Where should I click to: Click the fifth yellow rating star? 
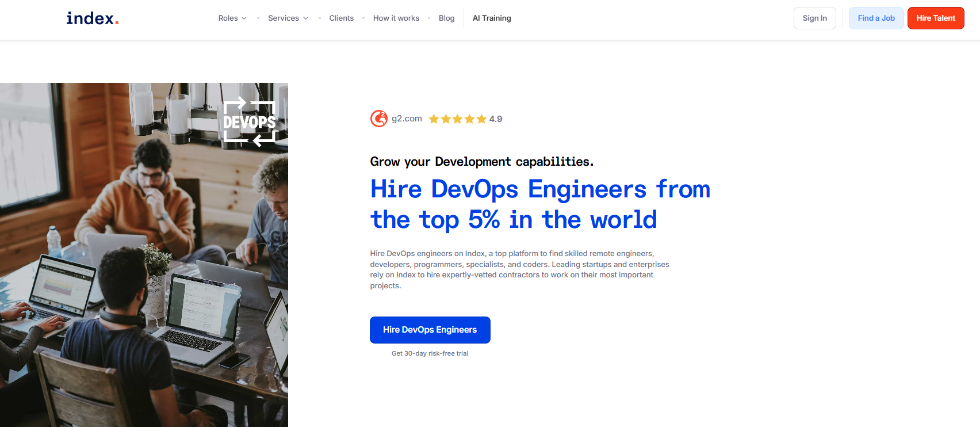481,119
